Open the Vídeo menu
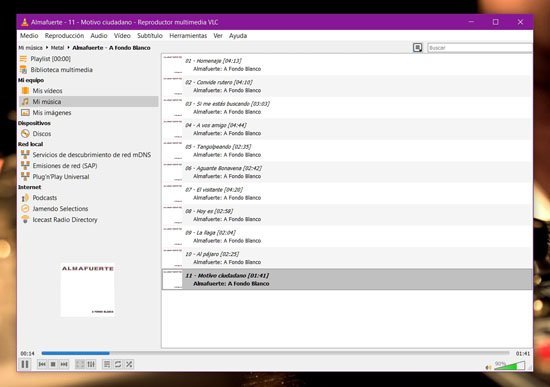The image size is (550, 387). [122, 35]
